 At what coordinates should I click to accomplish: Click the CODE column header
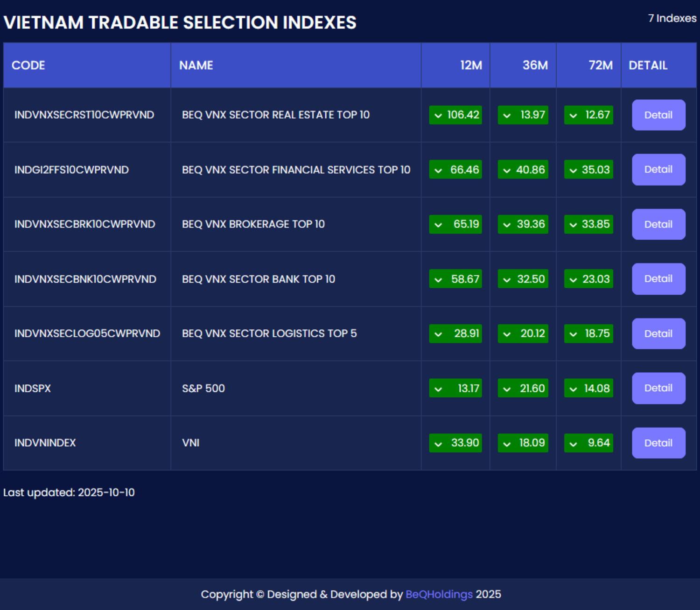28,65
